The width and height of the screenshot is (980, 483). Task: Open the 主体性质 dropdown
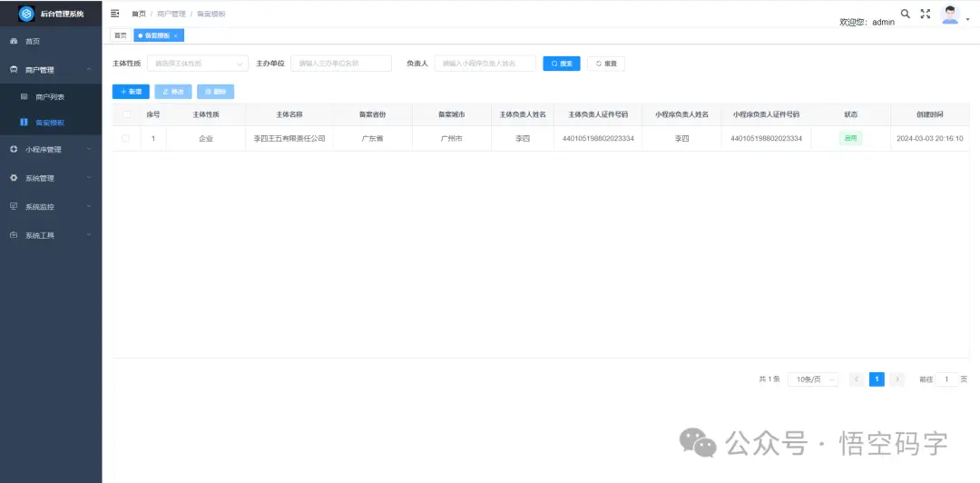198,64
